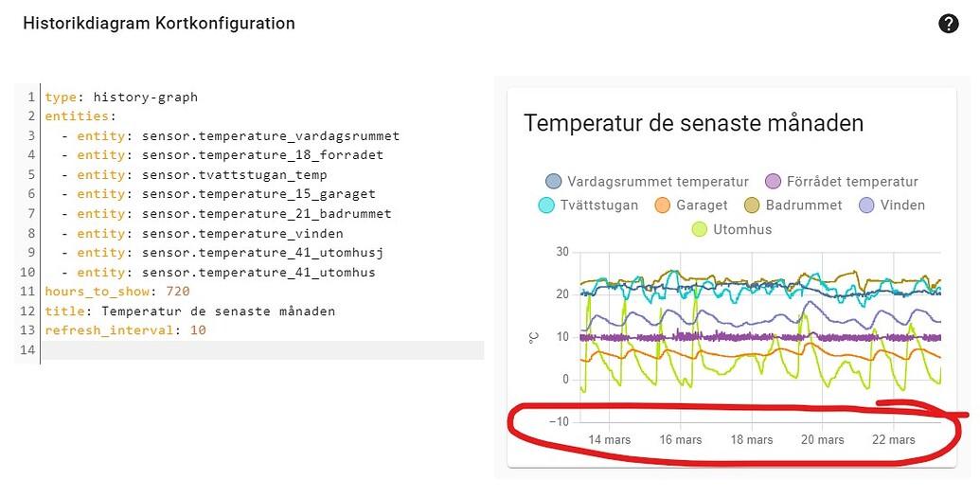Click the 16 mars axis label
980x498 pixels.
pos(681,440)
